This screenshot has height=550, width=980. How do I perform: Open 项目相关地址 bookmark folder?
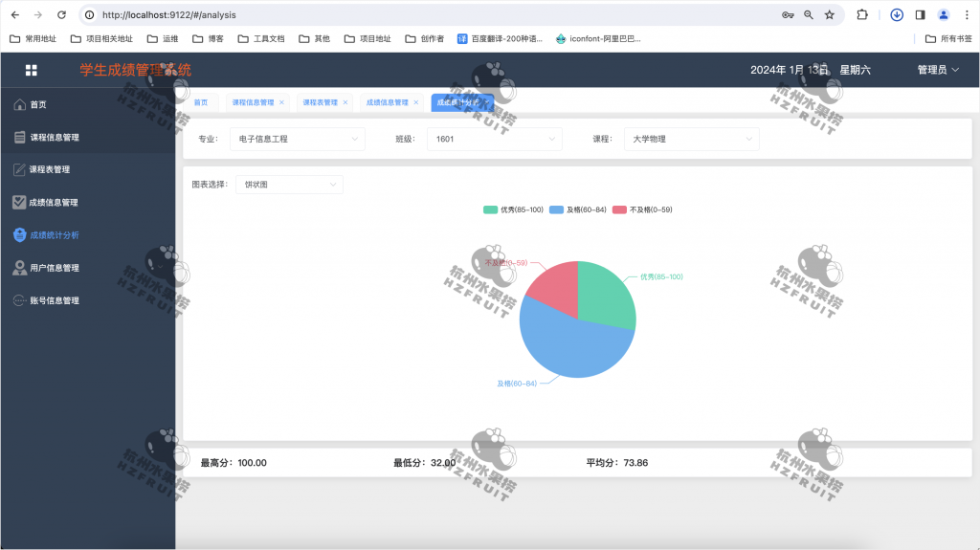pos(101,39)
